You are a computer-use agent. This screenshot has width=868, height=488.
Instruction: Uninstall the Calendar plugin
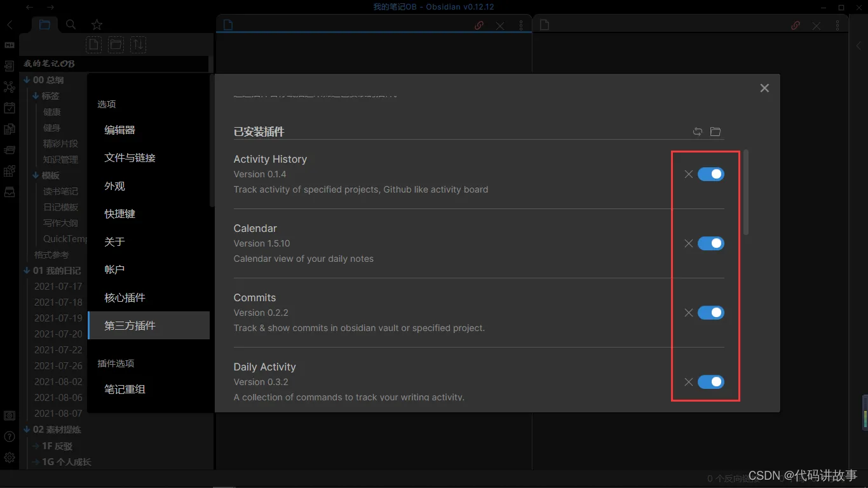click(688, 243)
